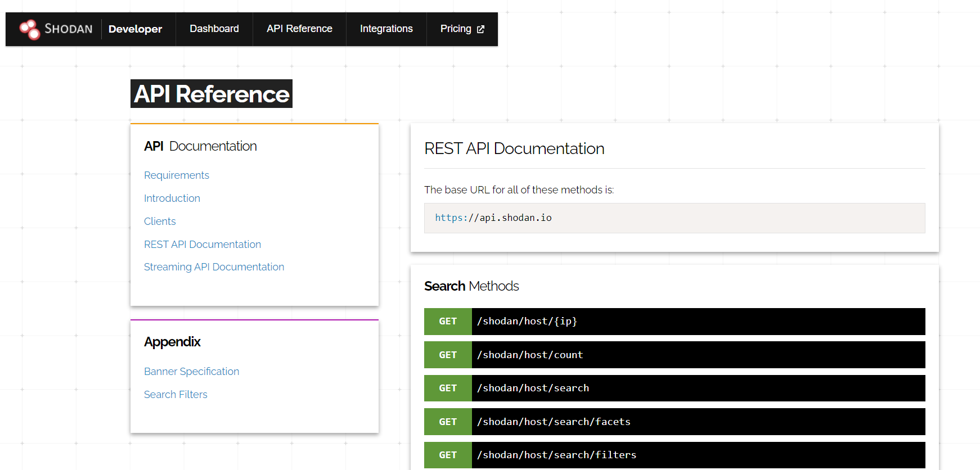The height and width of the screenshot is (470, 980).
Task: Click the Shodan logo icon
Action: pos(29,29)
